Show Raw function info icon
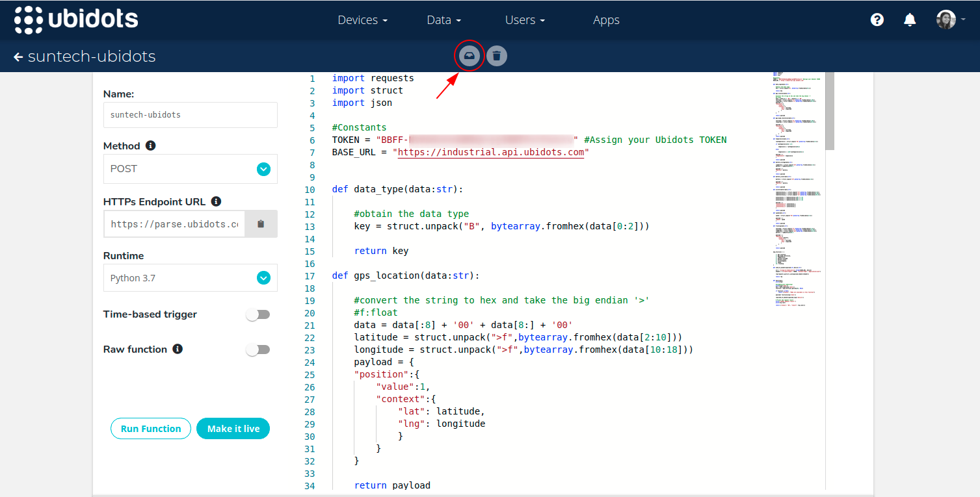The image size is (980, 497). tap(178, 349)
